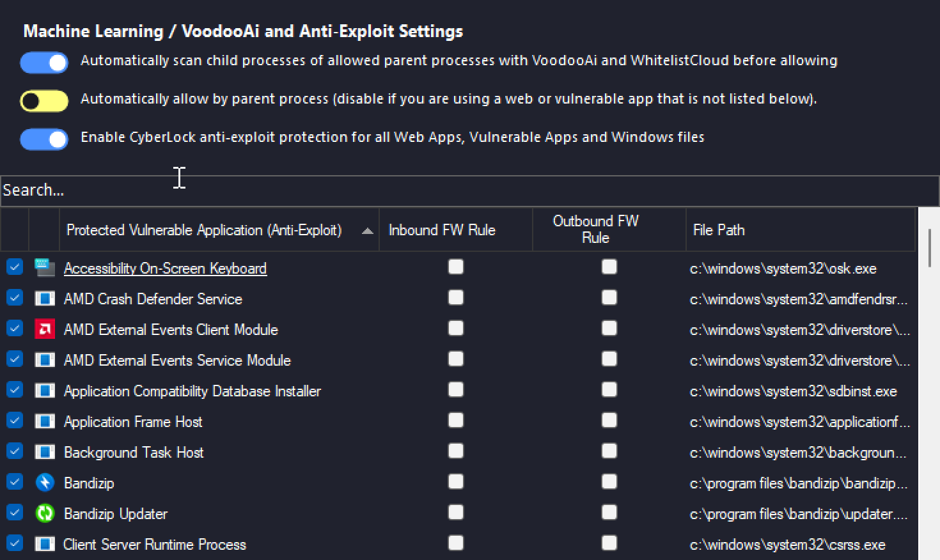Uncheck protection for Bandizip
This screenshot has height=560, width=940.
click(x=14, y=482)
